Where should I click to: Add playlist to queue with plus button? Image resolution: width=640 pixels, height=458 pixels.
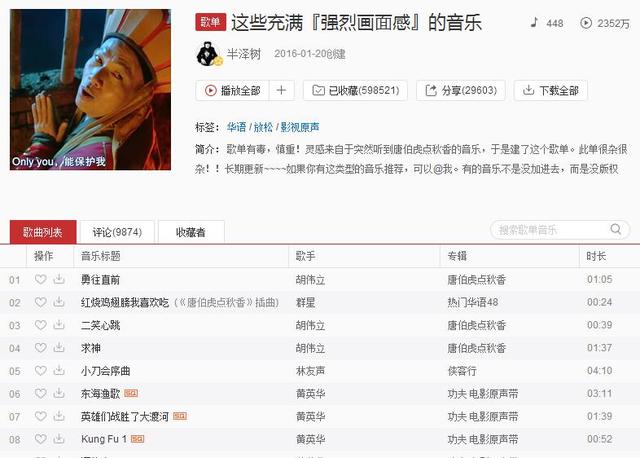(281, 90)
